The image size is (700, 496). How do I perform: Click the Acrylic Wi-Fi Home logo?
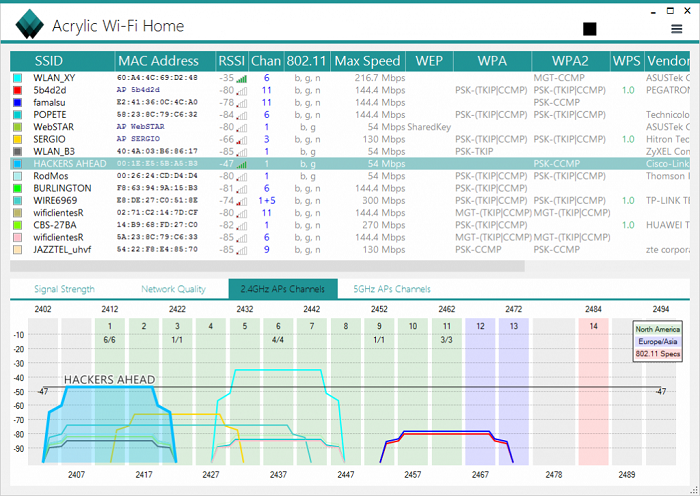pos(29,24)
